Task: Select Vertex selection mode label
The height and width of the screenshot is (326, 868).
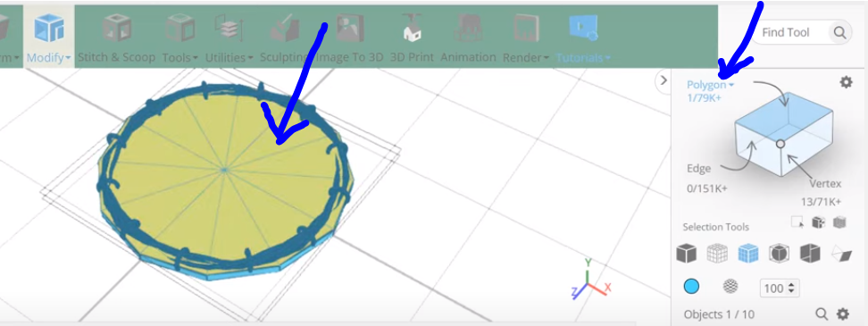Action: tap(825, 184)
